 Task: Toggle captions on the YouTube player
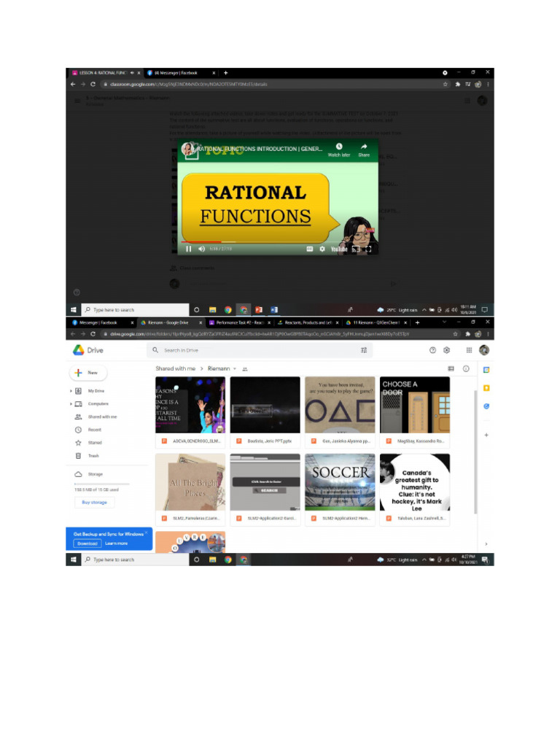point(309,249)
